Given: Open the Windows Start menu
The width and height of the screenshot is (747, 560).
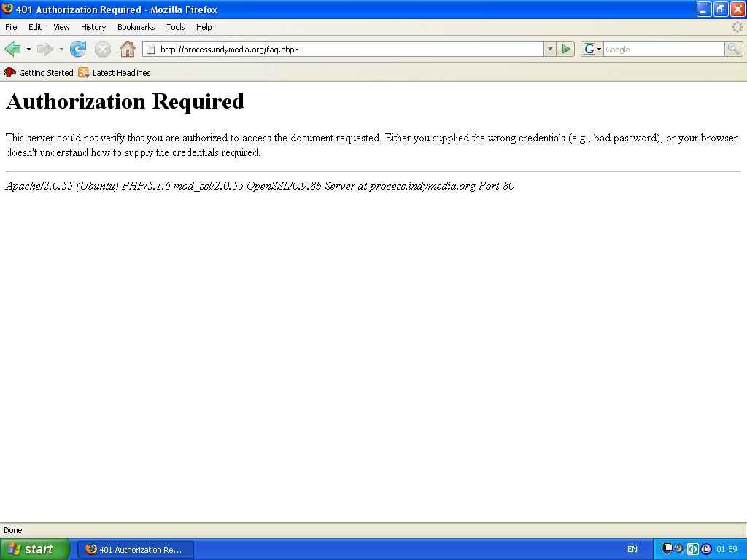Looking at the screenshot, I should [35, 549].
